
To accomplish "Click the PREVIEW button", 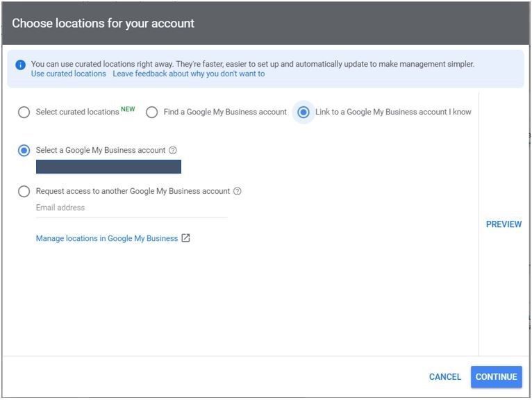I will pos(504,224).
